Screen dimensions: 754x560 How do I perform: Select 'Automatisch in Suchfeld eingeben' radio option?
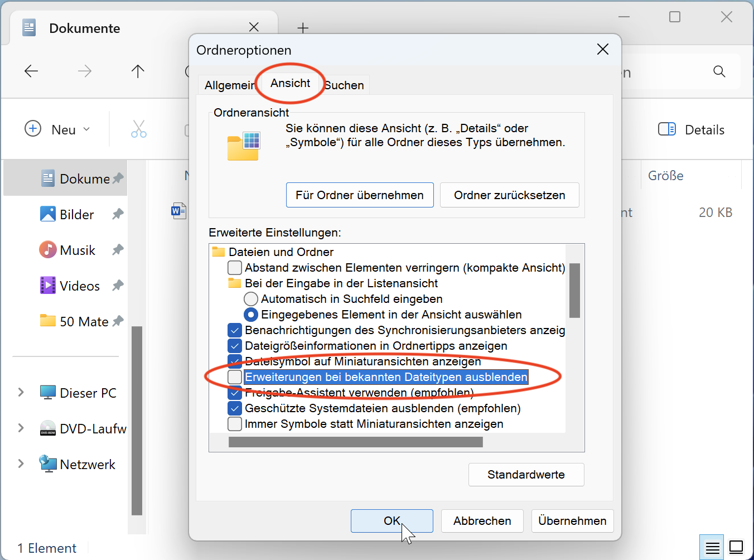coord(251,299)
